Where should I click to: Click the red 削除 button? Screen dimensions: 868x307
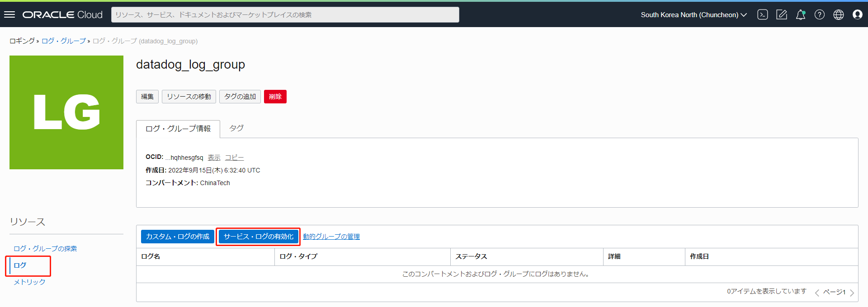[275, 97]
